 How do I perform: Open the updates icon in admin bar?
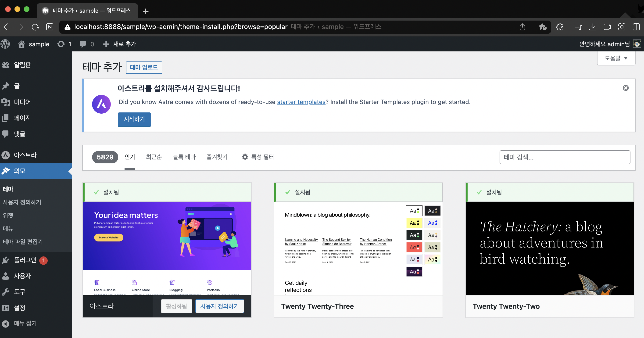pyautogui.click(x=61, y=44)
